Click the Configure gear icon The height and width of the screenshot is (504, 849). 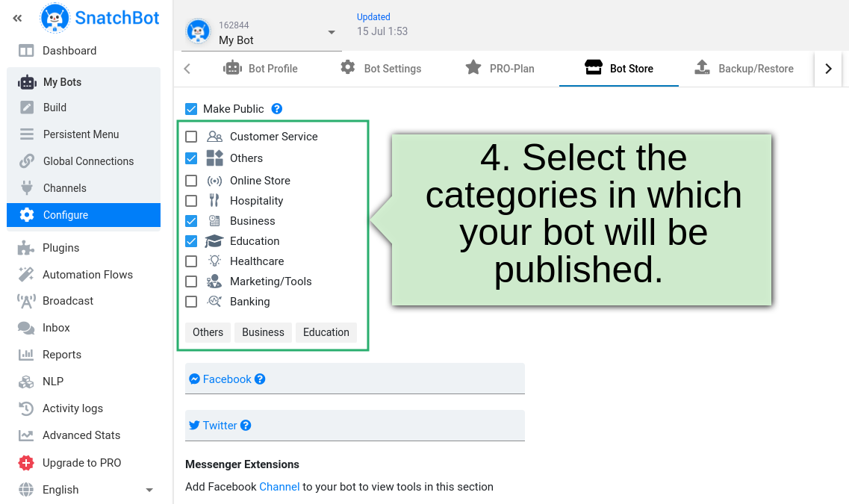point(27,215)
